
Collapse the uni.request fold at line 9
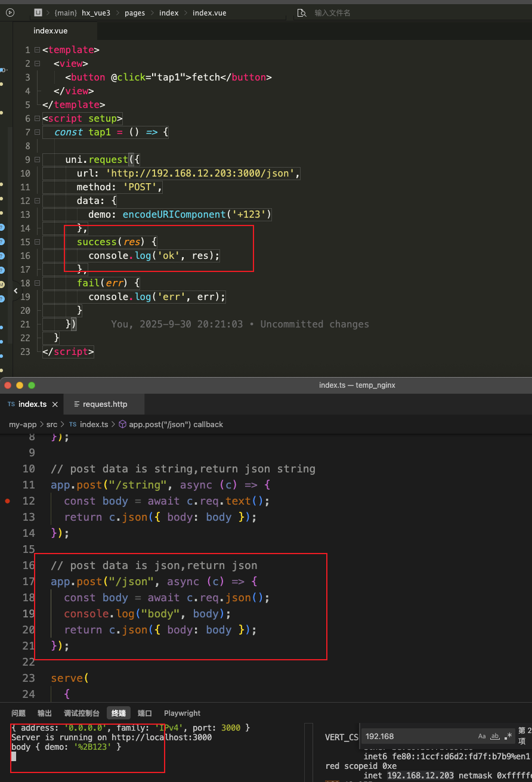click(x=37, y=160)
